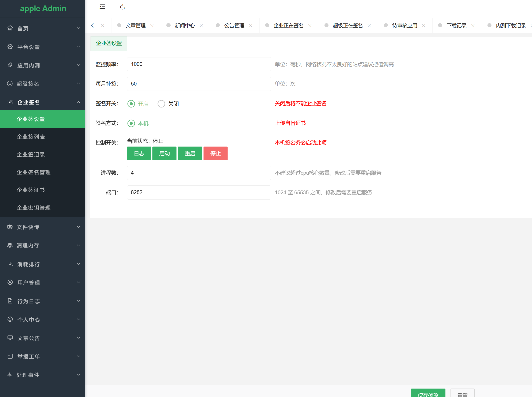Click the refresh page icon
Viewport: 532px width, 397px height.
pyautogui.click(x=122, y=7)
